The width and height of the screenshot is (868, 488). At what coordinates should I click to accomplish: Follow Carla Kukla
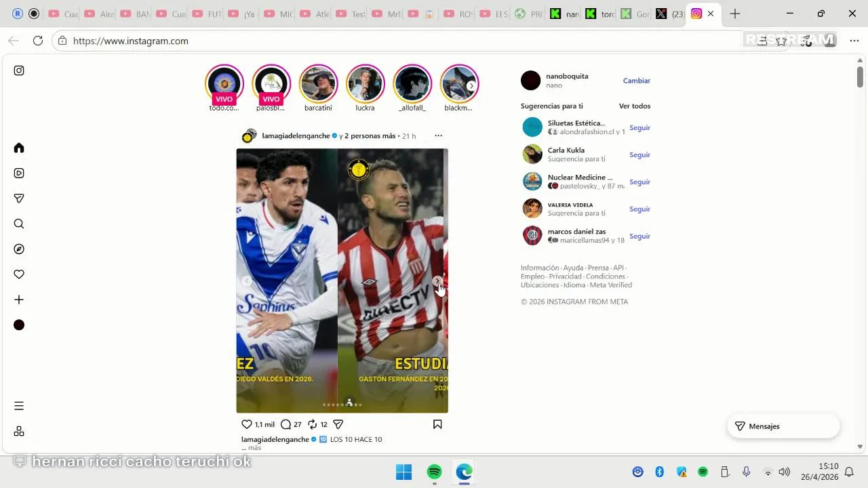coord(639,155)
